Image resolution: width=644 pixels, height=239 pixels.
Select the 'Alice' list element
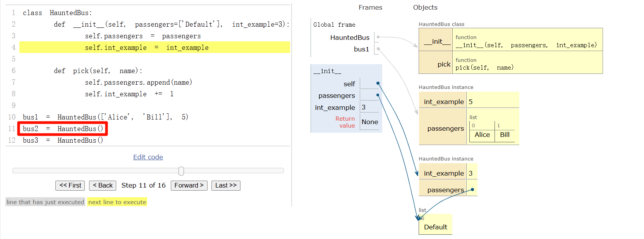pos(482,135)
